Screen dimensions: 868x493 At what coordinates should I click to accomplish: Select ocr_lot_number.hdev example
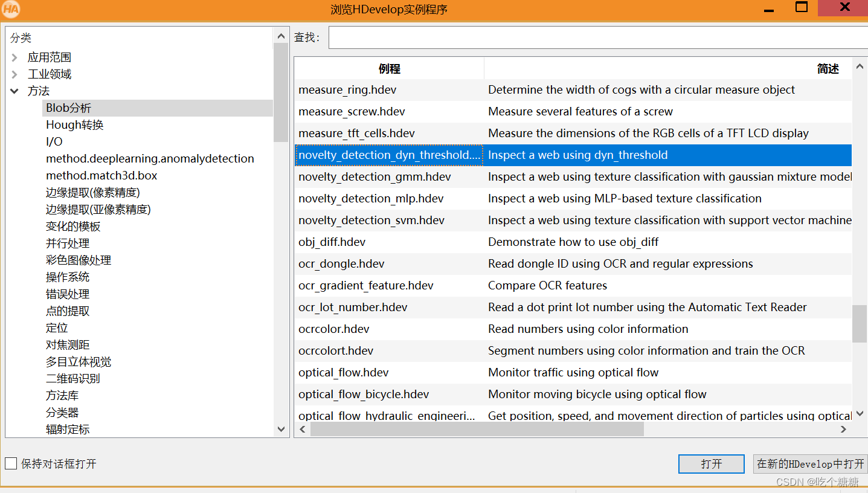[x=573, y=308]
